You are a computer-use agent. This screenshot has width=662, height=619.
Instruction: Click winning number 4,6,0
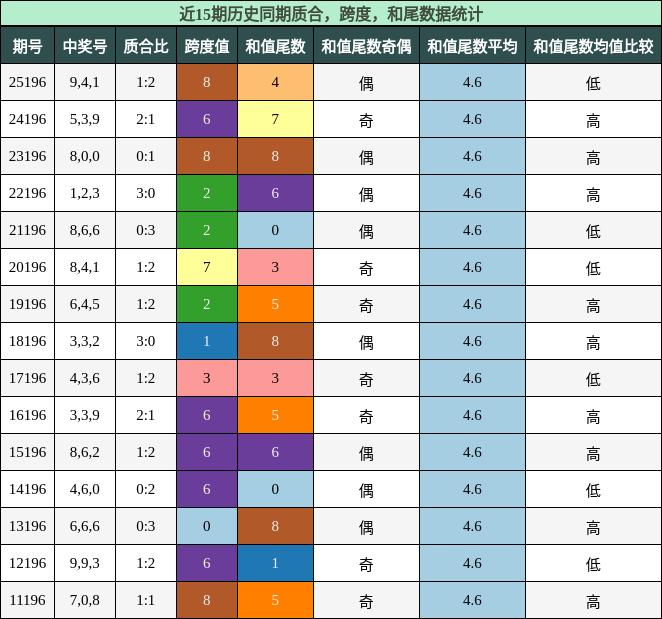click(x=85, y=489)
